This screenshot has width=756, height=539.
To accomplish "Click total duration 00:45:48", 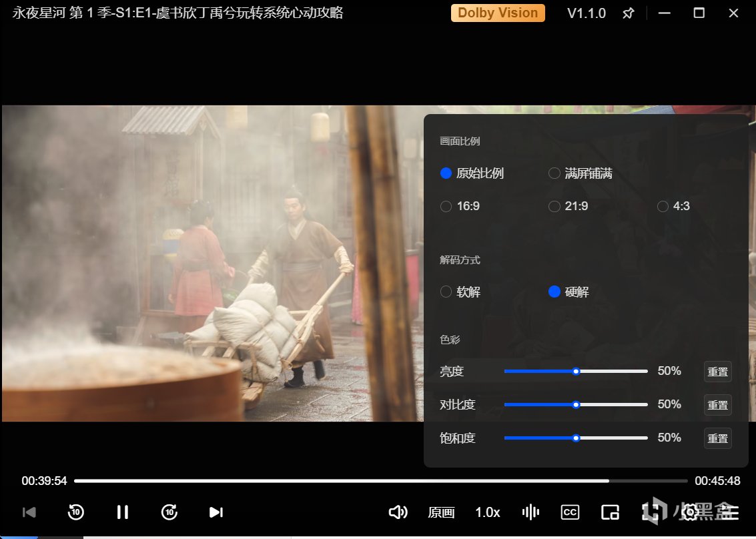I will (717, 481).
